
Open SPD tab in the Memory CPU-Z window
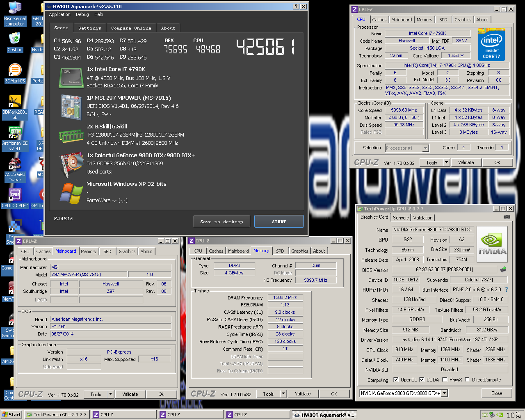tap(280, 251)
